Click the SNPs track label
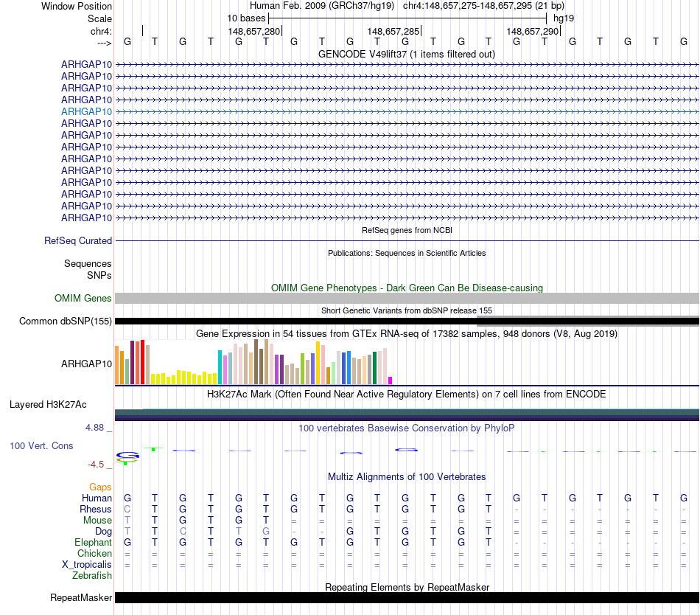The height and width of the screenshot is (615, 700). (99, 276)
